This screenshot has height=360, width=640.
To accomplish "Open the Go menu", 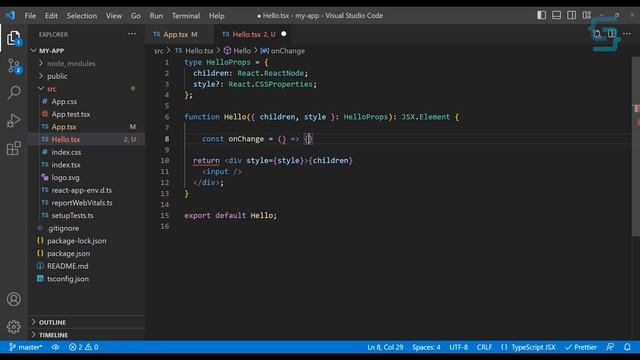I will pyautogui.click(x=136, y=16).
